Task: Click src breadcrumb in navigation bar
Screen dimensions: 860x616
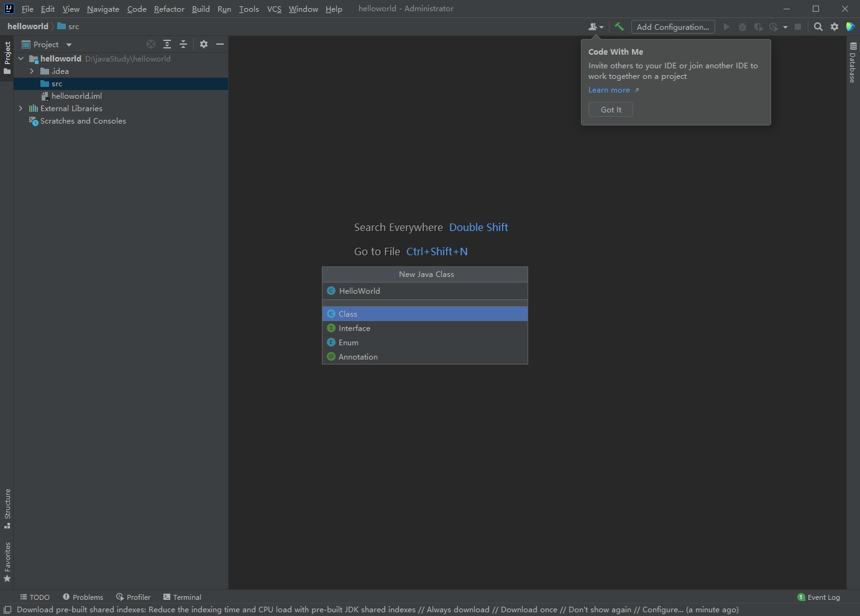Action: click(68, 26)
